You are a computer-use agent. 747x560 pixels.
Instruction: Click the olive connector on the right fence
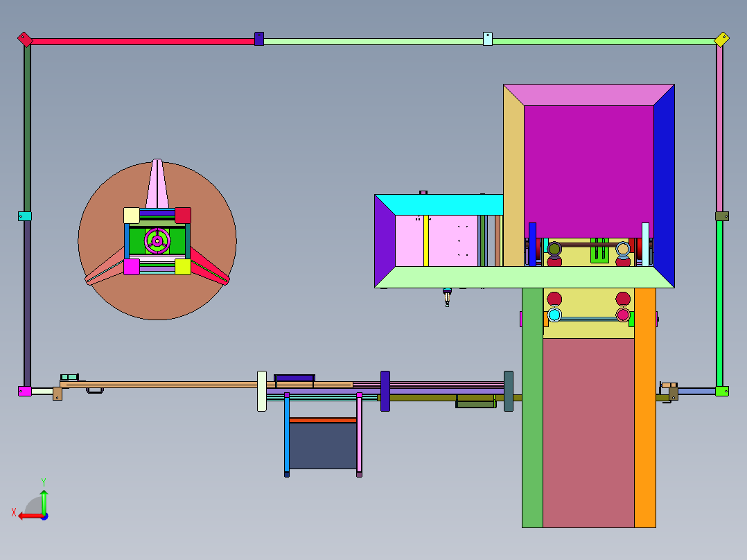coord(722,216)
